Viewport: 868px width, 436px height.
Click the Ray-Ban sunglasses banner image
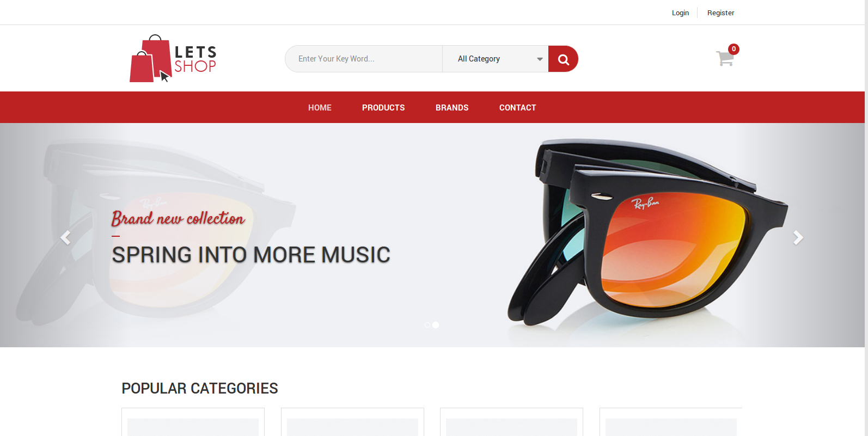point(648,234)
